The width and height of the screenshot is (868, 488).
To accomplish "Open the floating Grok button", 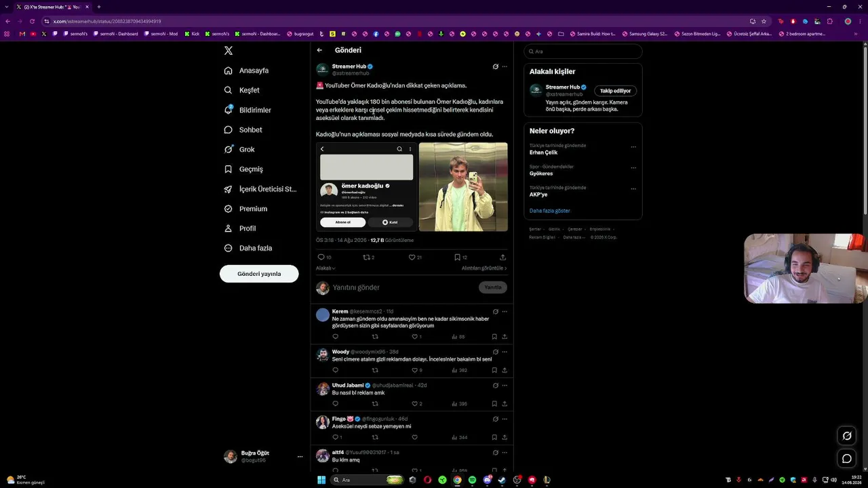I will (x=847, y=436).
